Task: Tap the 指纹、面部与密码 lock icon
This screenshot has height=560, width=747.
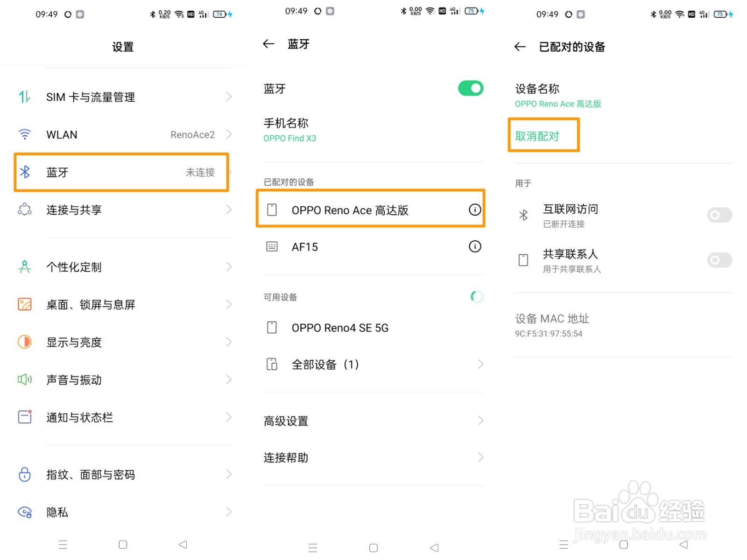Action: click(25, 475)
